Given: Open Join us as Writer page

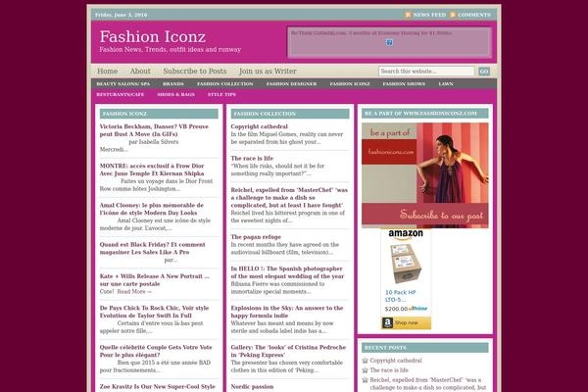Looking at the screenshot, I should pyautogui.click(x=268, y=71).
